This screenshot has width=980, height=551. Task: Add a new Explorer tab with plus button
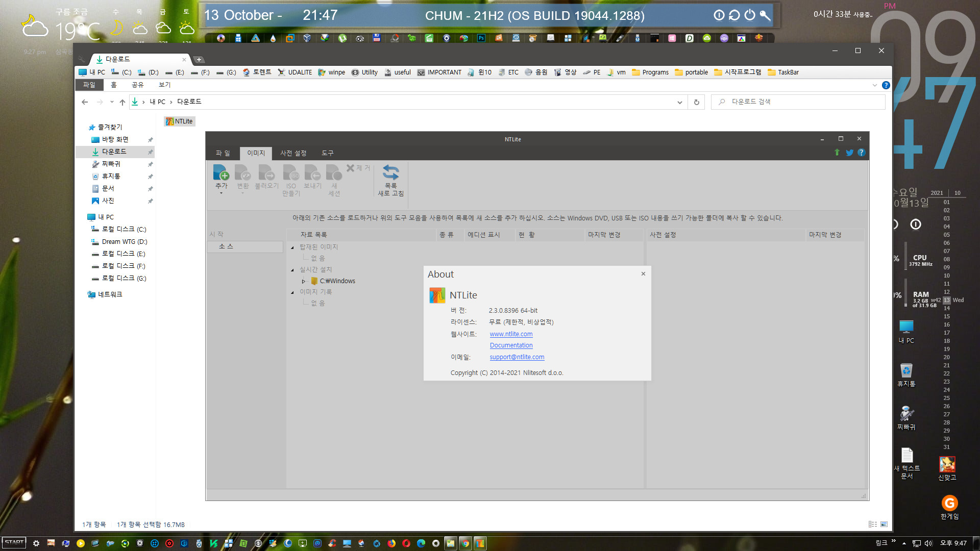click(199, 60)
